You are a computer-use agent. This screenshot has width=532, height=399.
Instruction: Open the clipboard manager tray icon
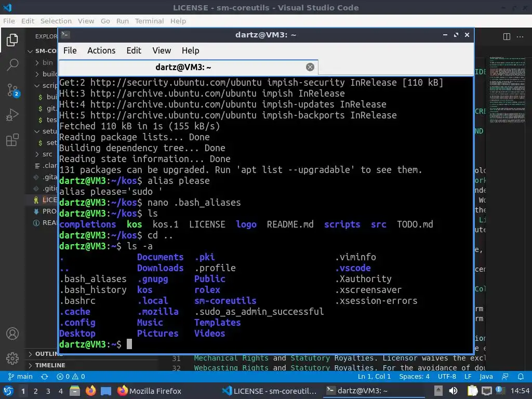(x=472, y=391)
